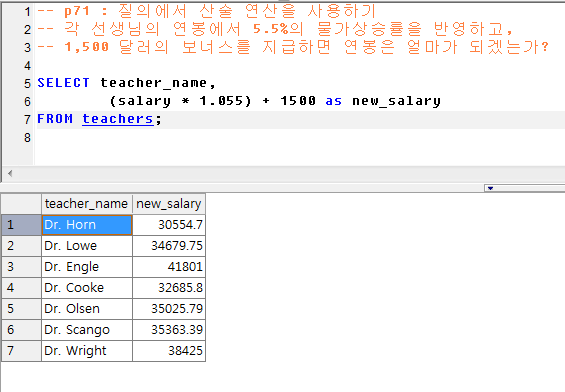
Task: Click line number 8 in the gutter
Action: point(27,138)
